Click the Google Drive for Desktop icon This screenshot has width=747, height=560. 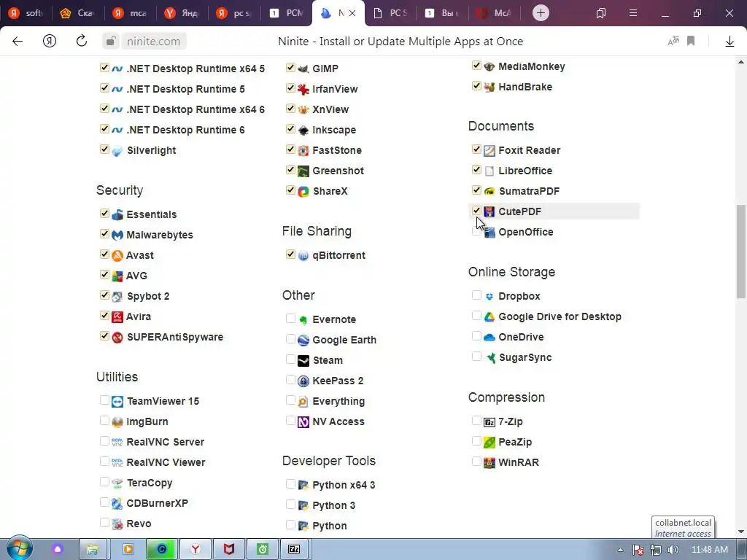489,316
